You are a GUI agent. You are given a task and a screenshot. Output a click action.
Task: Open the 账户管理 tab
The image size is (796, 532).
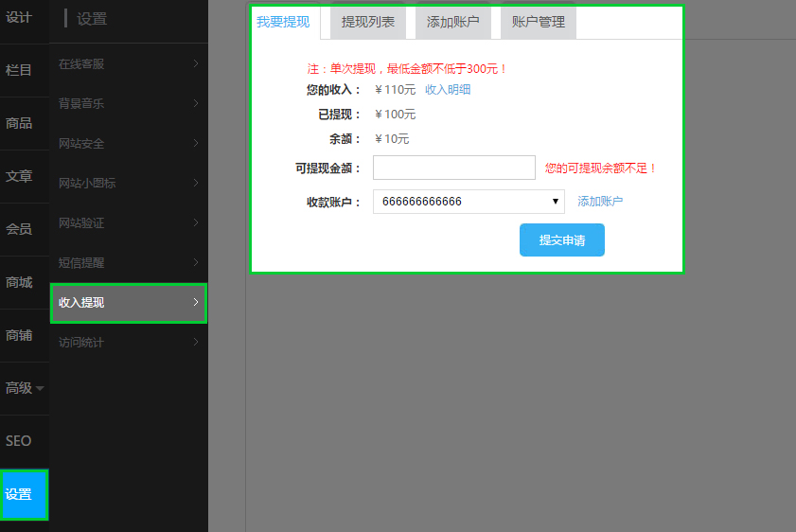[x=538, y=22]
